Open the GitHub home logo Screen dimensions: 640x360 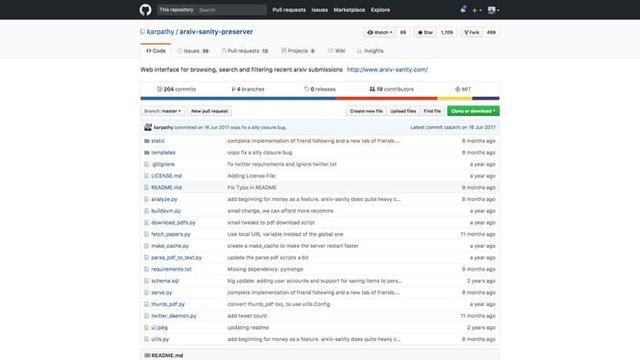[145, 9]
